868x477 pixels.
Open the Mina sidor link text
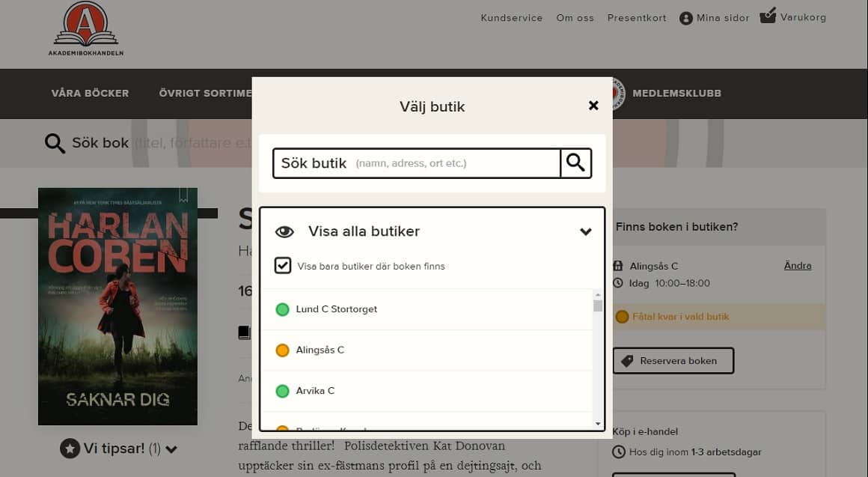point(723,18)
